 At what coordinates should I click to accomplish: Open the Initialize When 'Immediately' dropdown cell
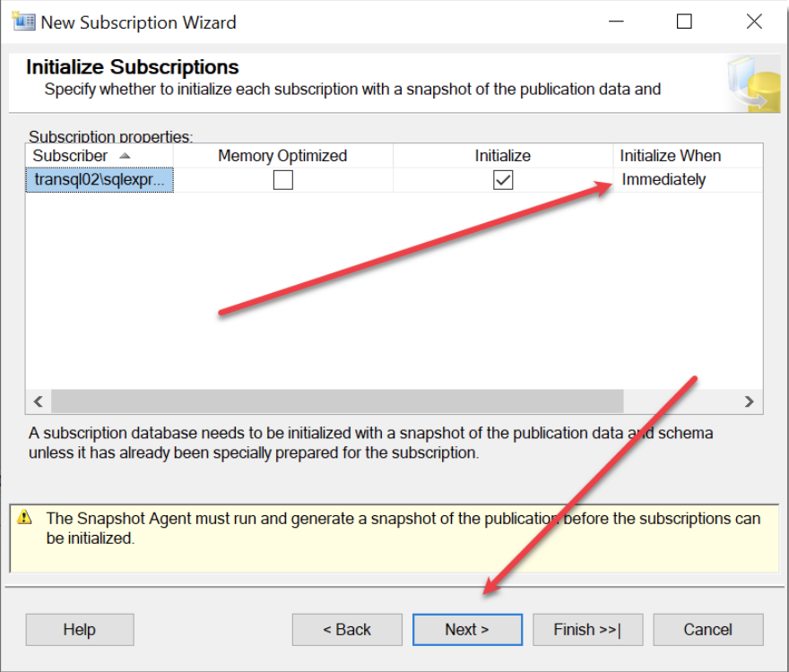coord(688,179)
